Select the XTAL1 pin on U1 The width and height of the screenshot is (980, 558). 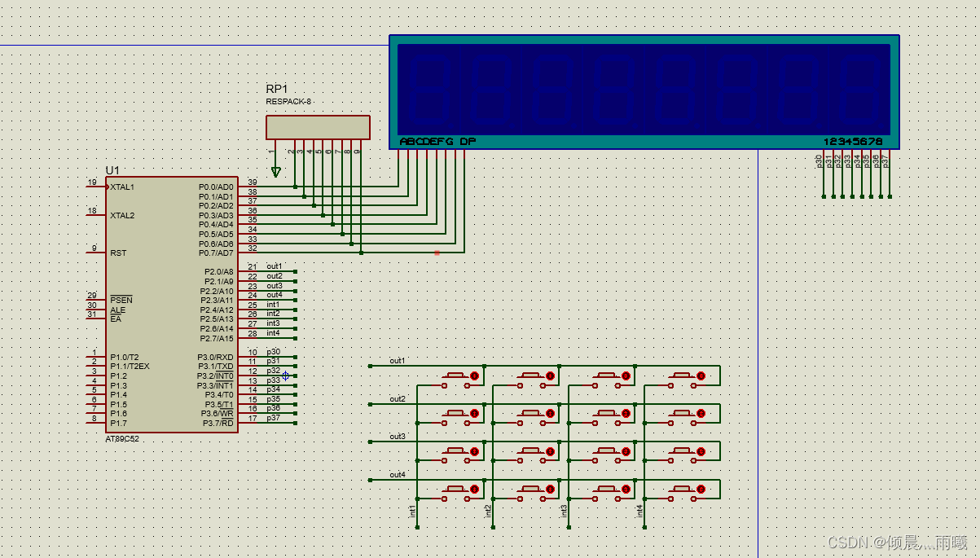[121, 187]
